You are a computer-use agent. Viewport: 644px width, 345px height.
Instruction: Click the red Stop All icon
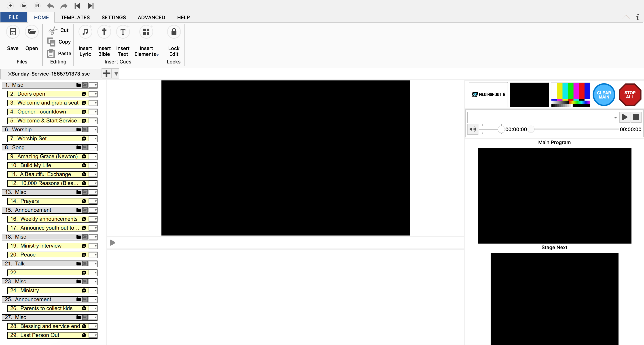coord(630,95)
